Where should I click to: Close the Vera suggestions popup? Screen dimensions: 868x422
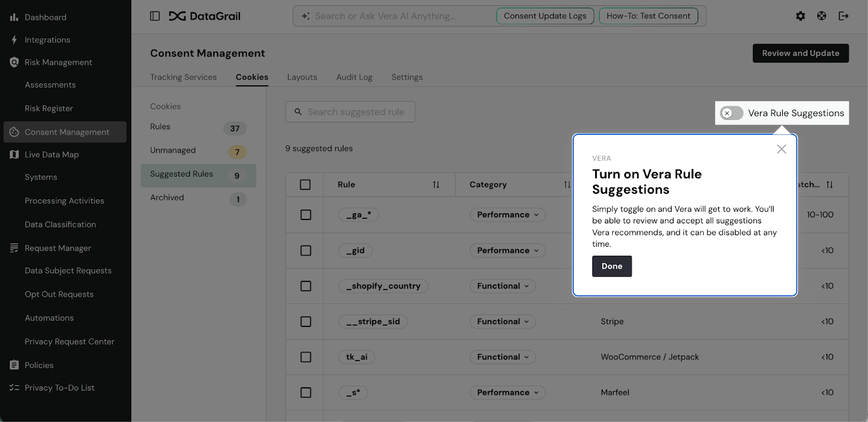(781, 149)
